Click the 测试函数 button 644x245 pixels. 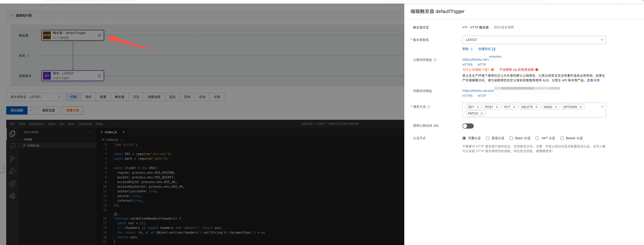[x=17, y=110]
